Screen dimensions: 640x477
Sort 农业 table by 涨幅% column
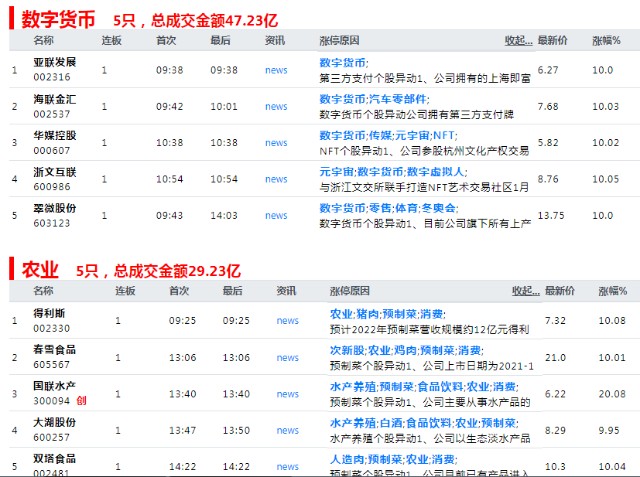(613, 291)
